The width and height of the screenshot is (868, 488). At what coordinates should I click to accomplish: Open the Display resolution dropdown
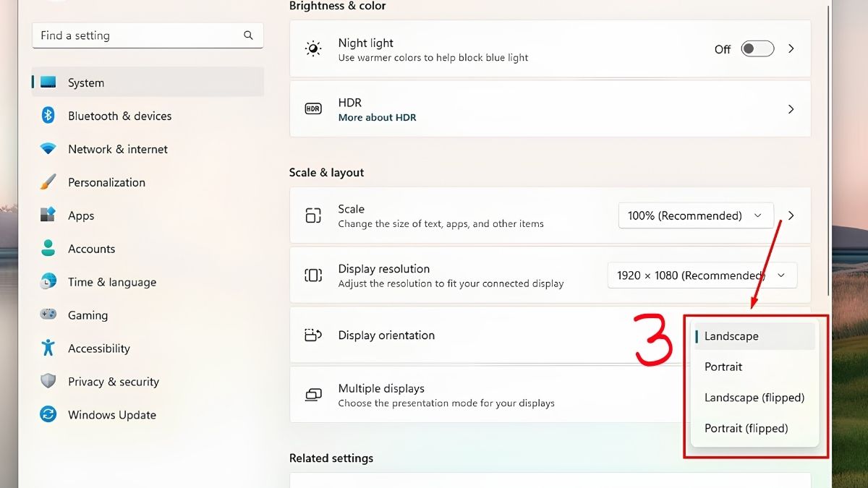(x=702, y=275)
